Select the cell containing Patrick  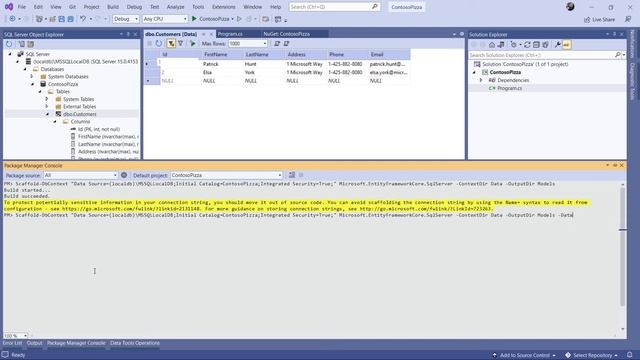(x=222, y=64)
